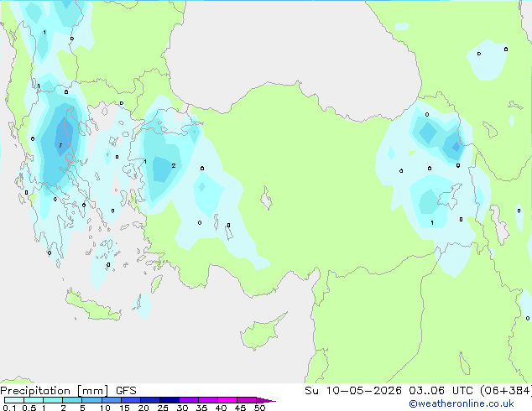This screenshot has height=411, width=532.
Task: Click the date 'Su 10-05-2026'
Action: coord(353,391)
